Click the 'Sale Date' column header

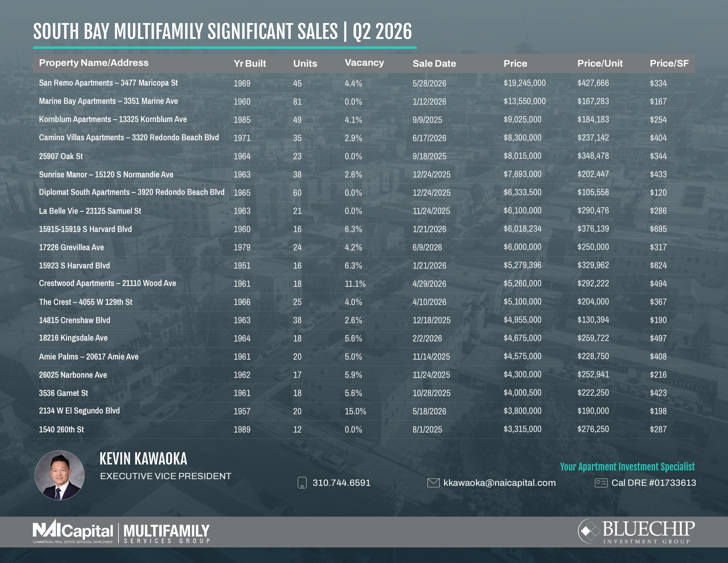[434, 63]
